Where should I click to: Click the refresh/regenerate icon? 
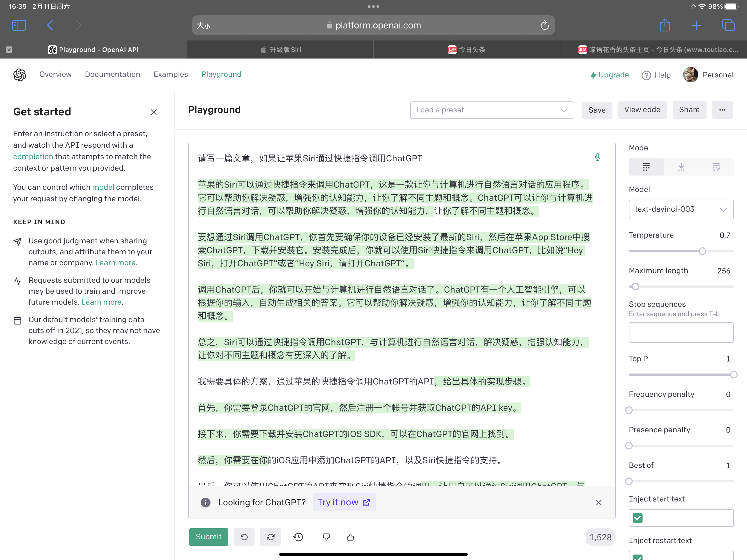tap(269, 536)
